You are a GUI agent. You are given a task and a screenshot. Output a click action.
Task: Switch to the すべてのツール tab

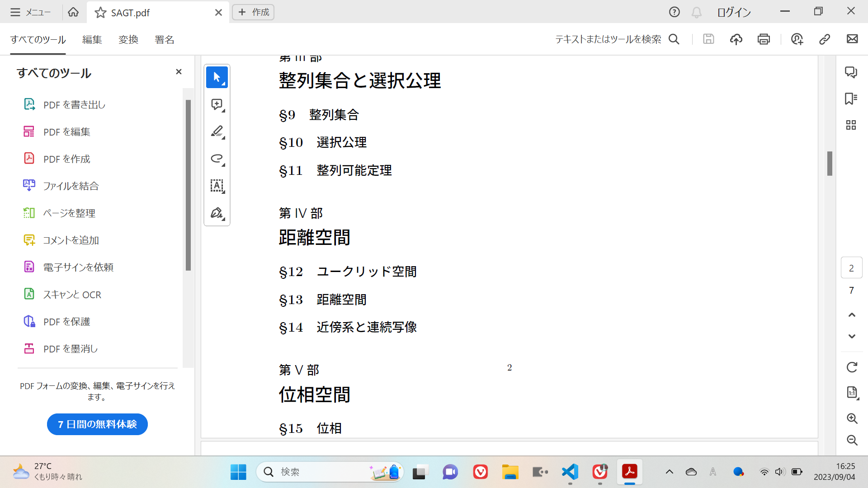(x=38, y=40)
